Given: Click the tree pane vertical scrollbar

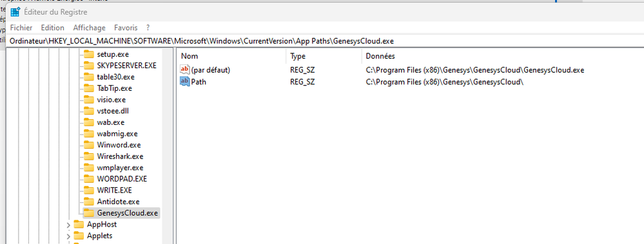Looking at the screenshot, I should 168,146.
